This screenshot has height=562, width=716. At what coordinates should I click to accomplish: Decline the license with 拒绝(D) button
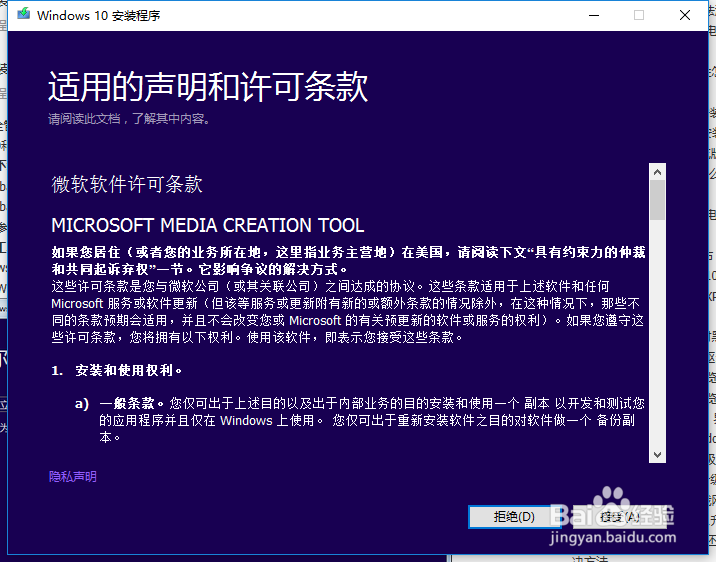pos(514,517)
